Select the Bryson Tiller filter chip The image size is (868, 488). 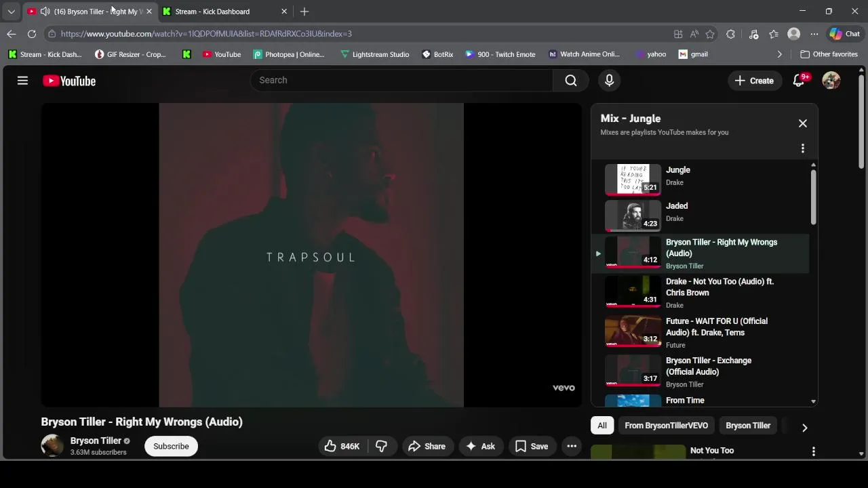pyautogui.click(x=748, y=426)
